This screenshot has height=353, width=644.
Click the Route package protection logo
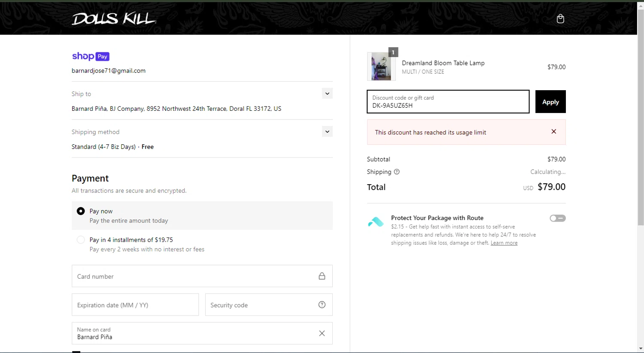tap(376, 222)
